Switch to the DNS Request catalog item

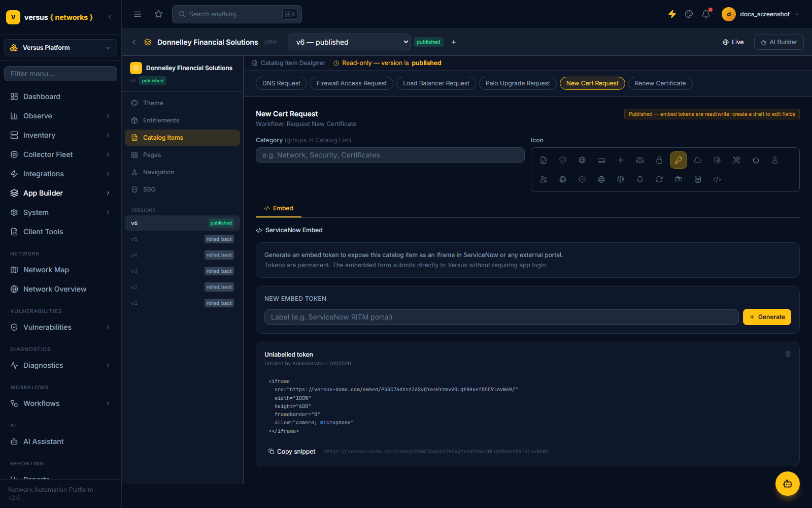[x=281, y=83]
